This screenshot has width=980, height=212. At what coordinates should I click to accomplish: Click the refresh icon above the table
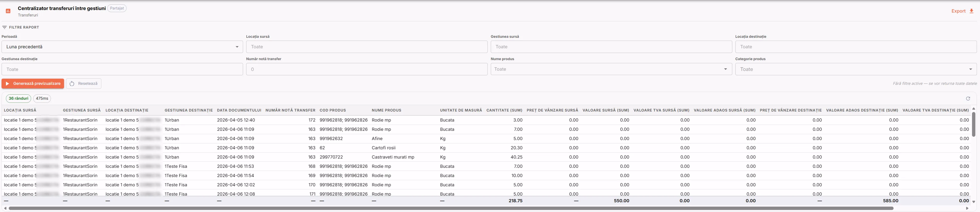[x=968, y=98]
